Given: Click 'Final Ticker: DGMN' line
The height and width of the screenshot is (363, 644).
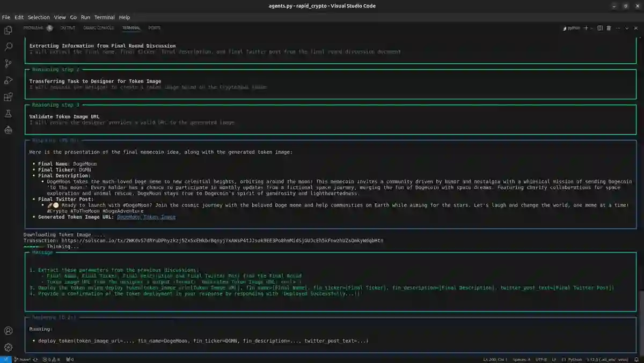Looking at the screenshot, I should 64,169.
